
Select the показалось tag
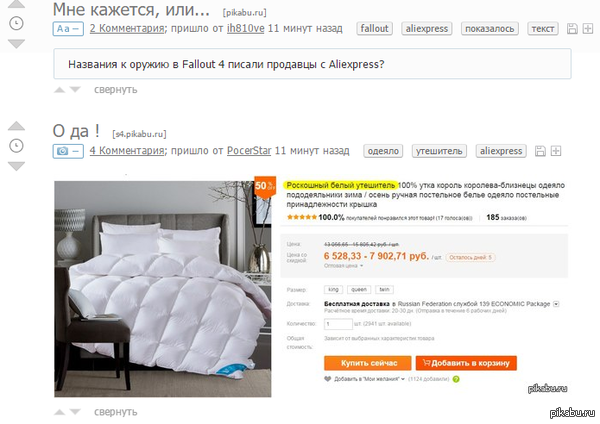(489, 29)
